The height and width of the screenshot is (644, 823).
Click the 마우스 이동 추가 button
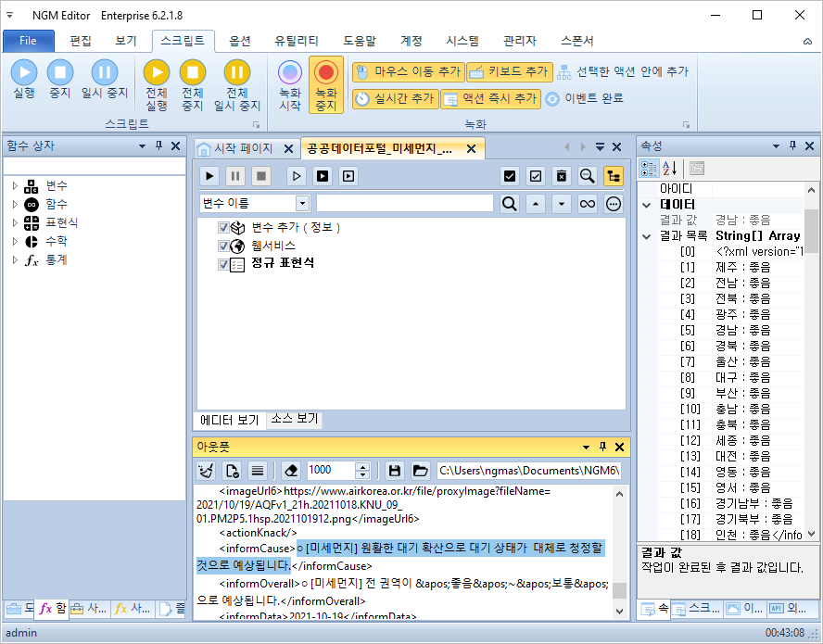click(x=409, y=72)
